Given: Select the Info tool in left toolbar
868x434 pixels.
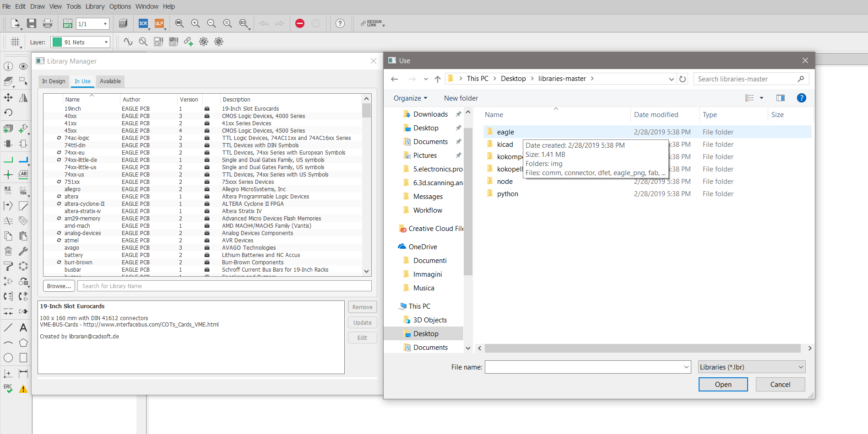Looking at the screenshot, I should 8,67.
